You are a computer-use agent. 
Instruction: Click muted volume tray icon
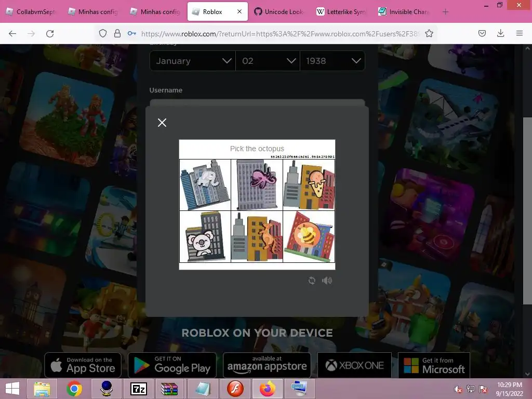[458, 389]
